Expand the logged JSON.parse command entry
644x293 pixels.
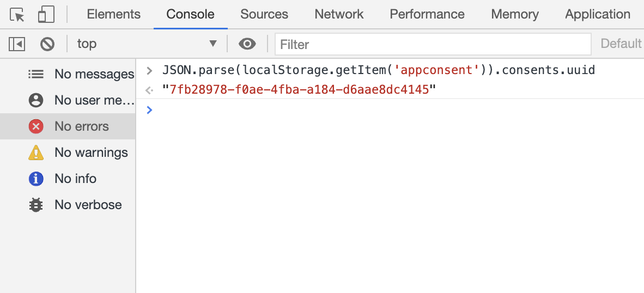tap(149, 70)
